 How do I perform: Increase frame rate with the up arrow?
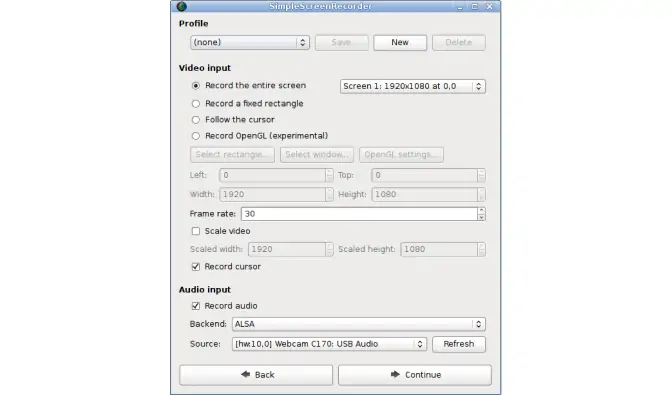pos(481,210)
